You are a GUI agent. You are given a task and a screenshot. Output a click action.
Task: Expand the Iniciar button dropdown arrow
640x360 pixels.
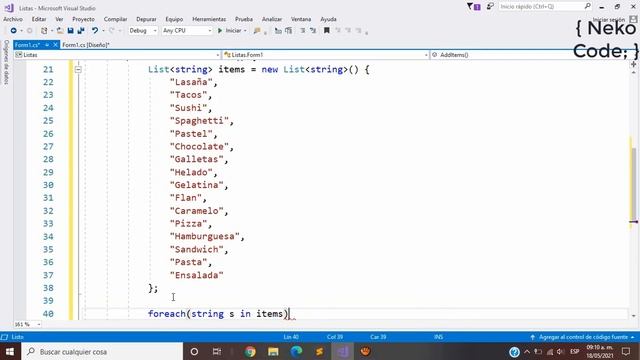pos(245,31)
